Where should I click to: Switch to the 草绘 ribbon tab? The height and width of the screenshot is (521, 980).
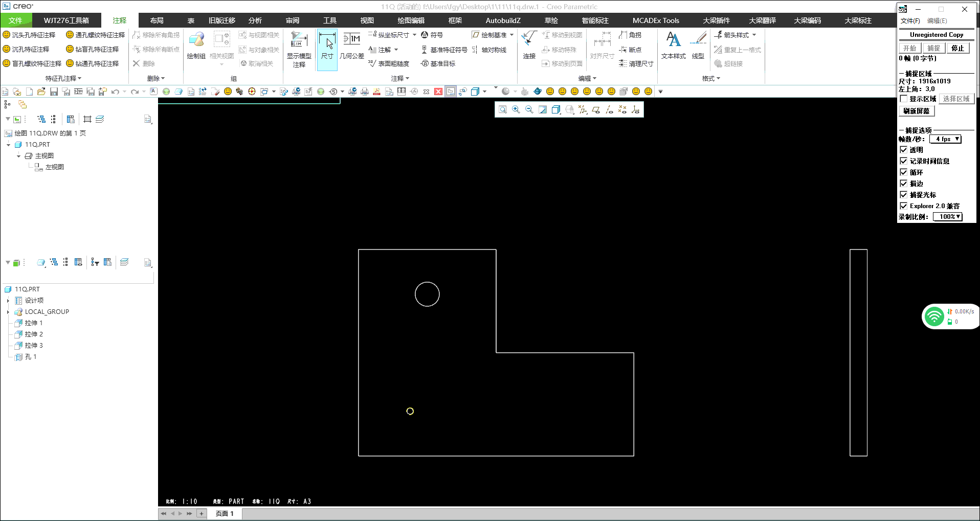[x=551, y=20]
